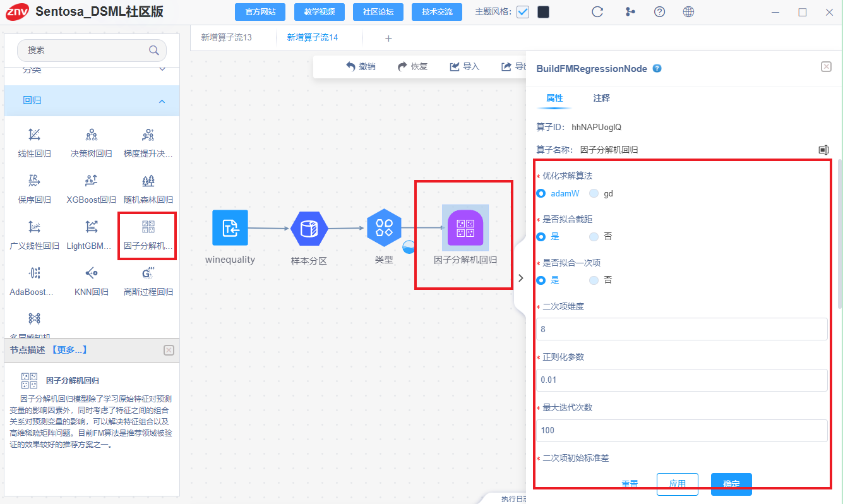The image size is (843, 504).
Task: Click the search magnifier icon
Action: point(153,50)
